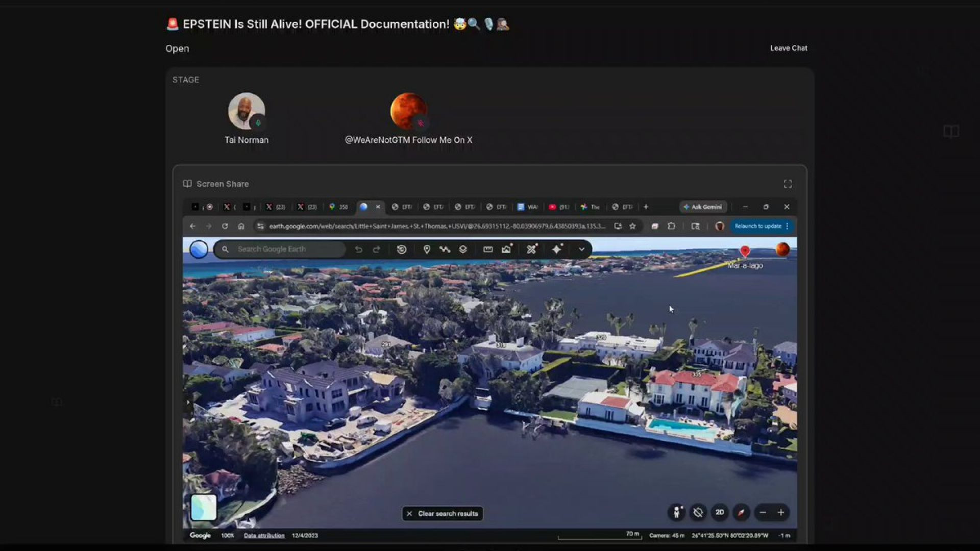Open Chrome three-dot menu beside Relaunch

pyautogui.click(x=788, y=226)
